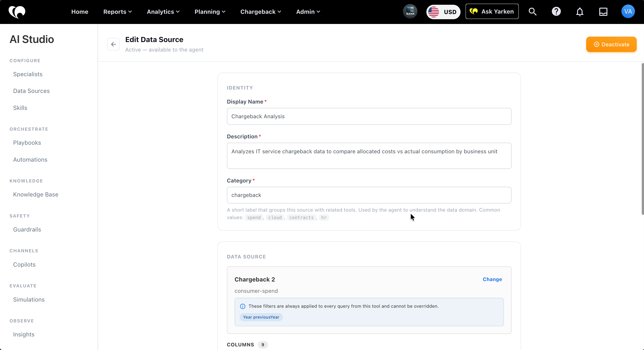Open Insights in the sidebar

point(24,334)
